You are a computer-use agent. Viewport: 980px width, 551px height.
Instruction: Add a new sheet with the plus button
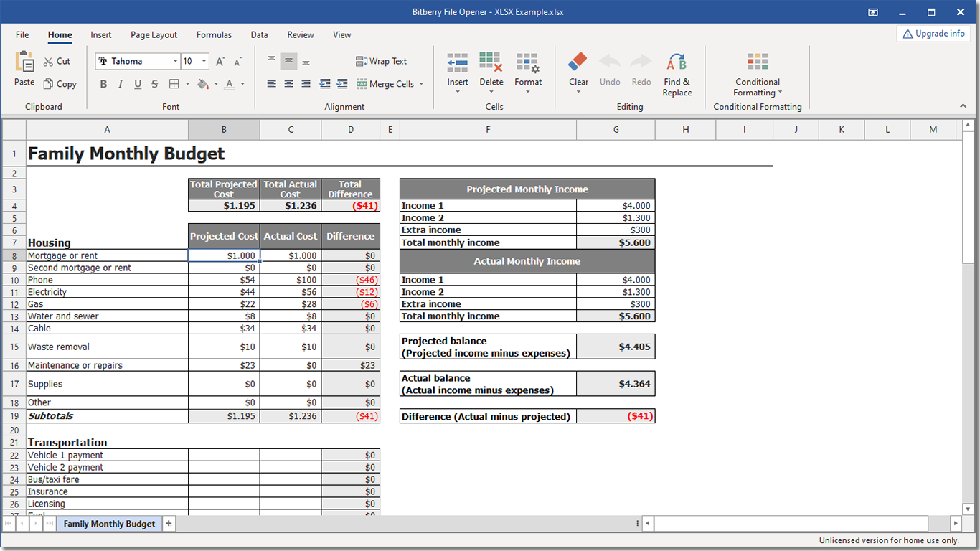[169, 524]
